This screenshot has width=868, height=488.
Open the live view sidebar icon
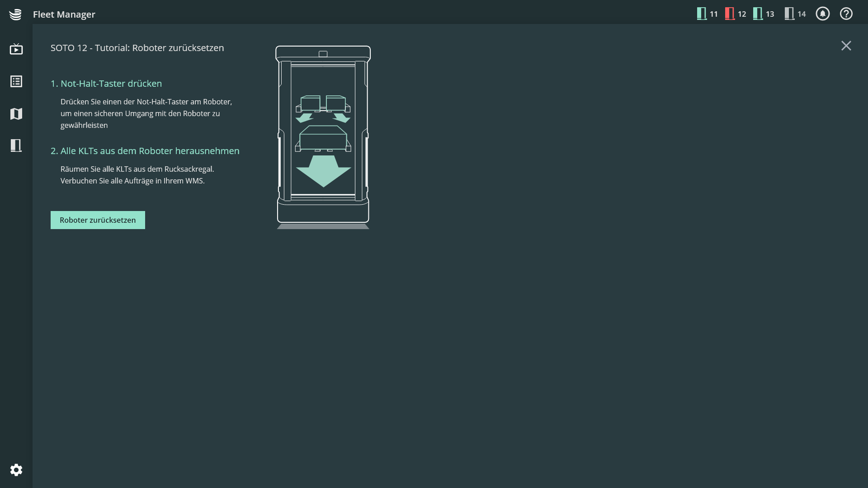coord(16,49)
